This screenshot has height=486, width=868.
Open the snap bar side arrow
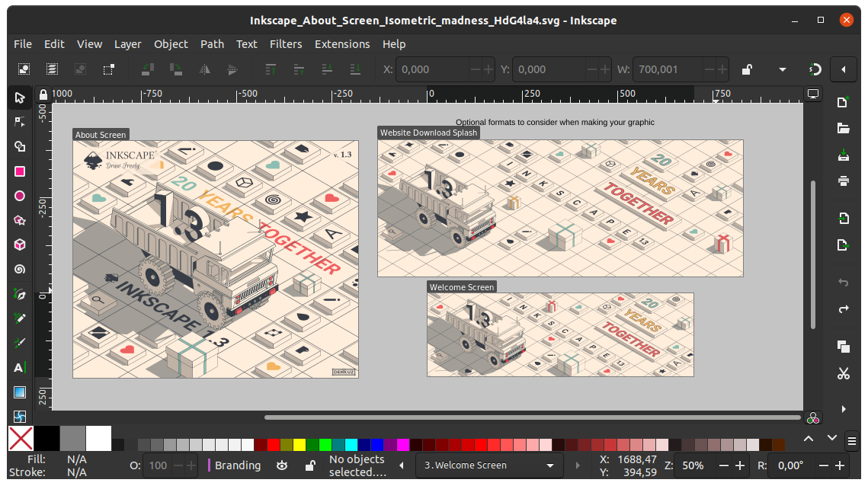[x=843, y=69]
